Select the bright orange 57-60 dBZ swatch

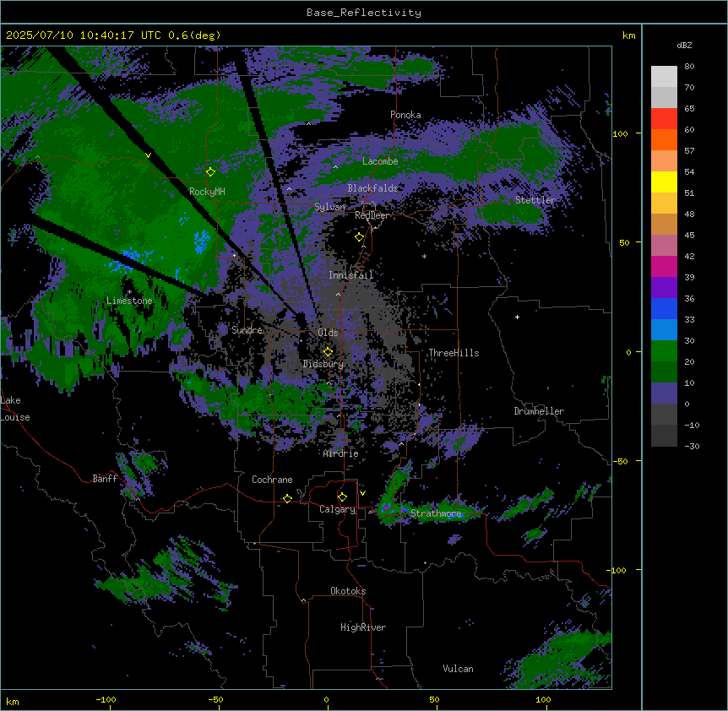[x=664, y=139]
